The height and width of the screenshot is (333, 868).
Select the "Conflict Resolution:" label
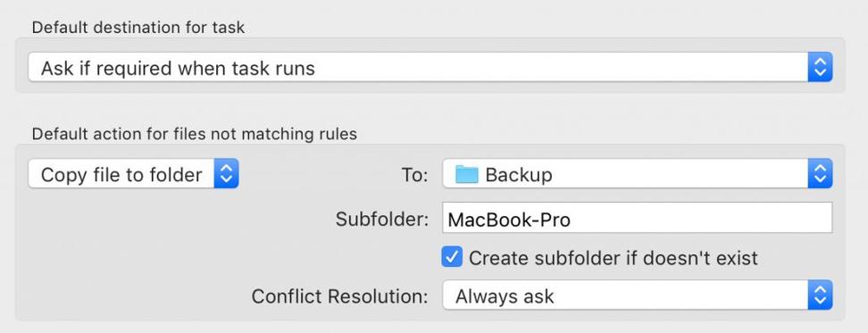pyautogui.click(x=340, y=296)
